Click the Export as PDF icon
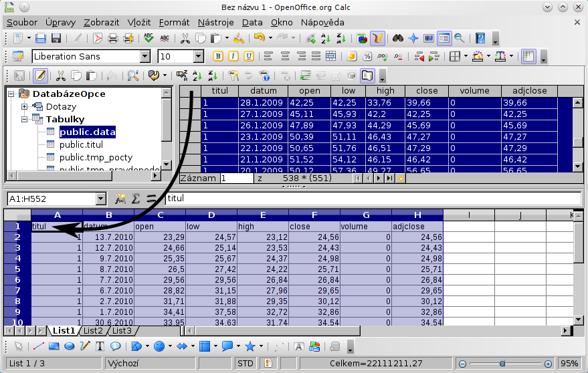The width and height of the screenshot is (588, 373). 98,38
